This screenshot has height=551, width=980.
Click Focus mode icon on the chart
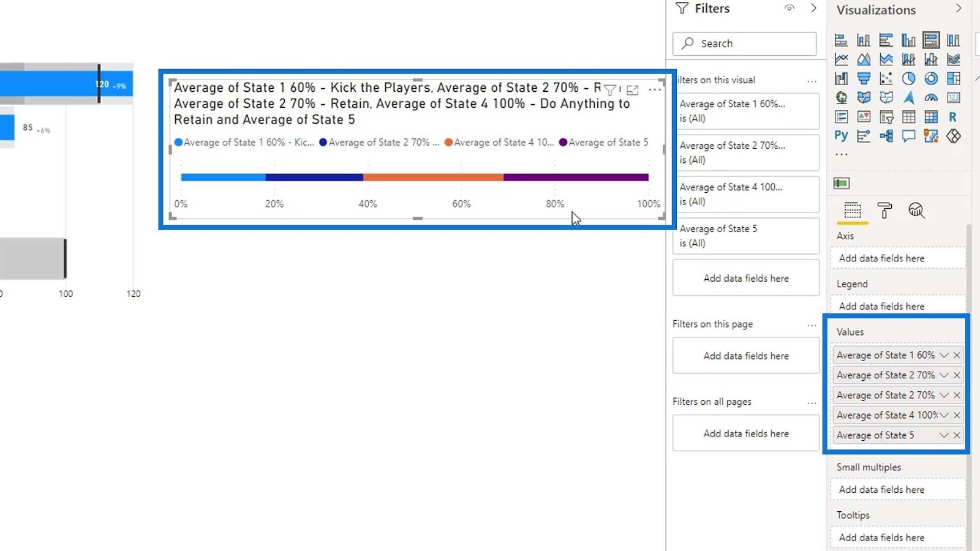[x=633, y=90]
